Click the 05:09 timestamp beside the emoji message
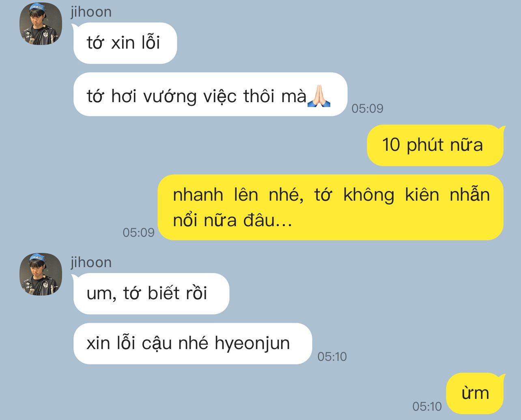The width and height of the screenshot is (521, 420). click(367, 108)
